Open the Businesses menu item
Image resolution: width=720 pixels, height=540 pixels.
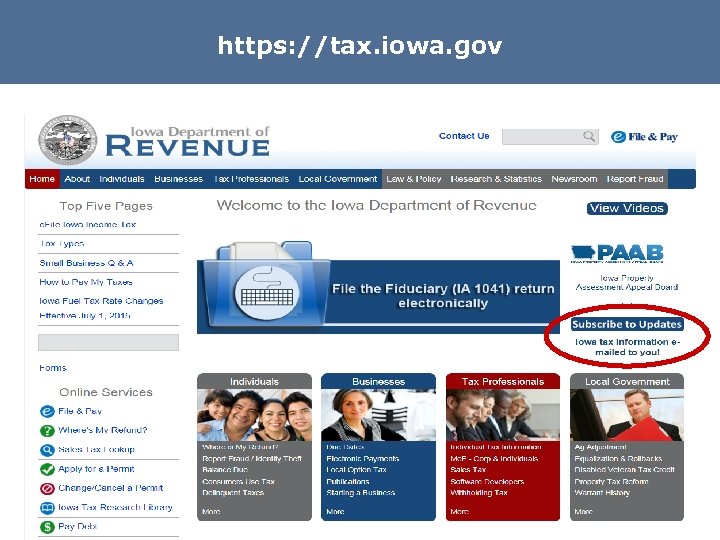click(179, 179)
